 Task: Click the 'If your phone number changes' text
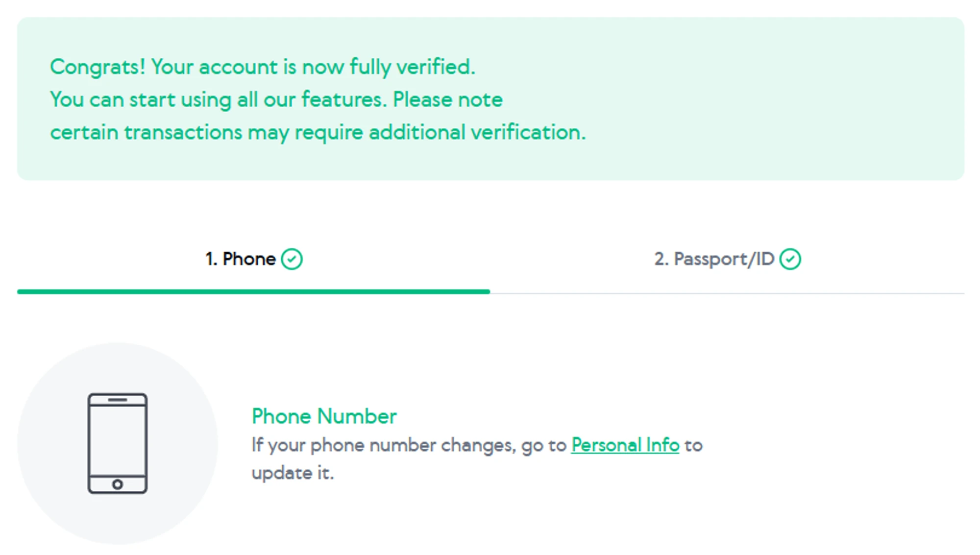click(409, 445)
